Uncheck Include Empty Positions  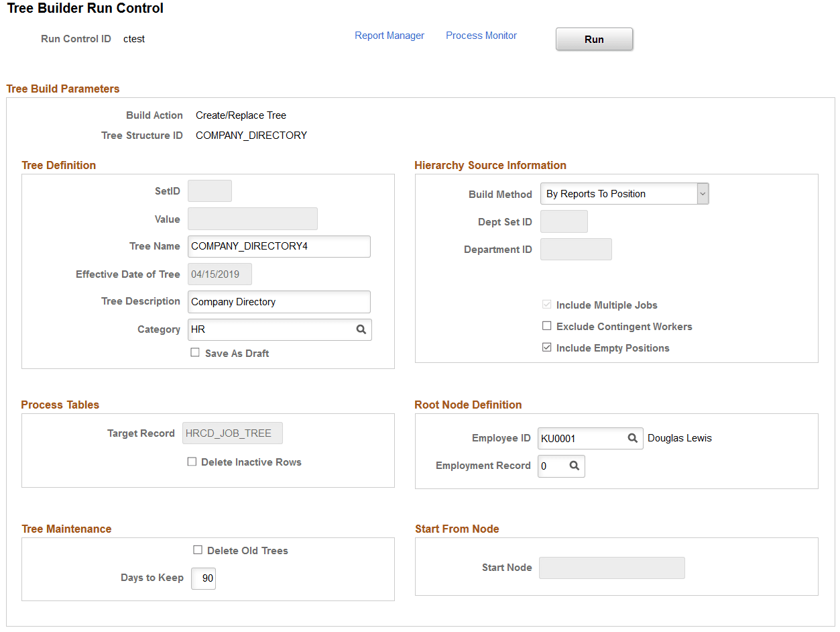(546, 348)
